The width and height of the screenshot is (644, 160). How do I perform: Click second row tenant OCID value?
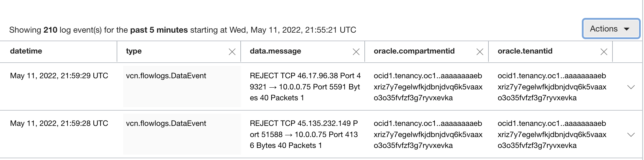(552, 134)
